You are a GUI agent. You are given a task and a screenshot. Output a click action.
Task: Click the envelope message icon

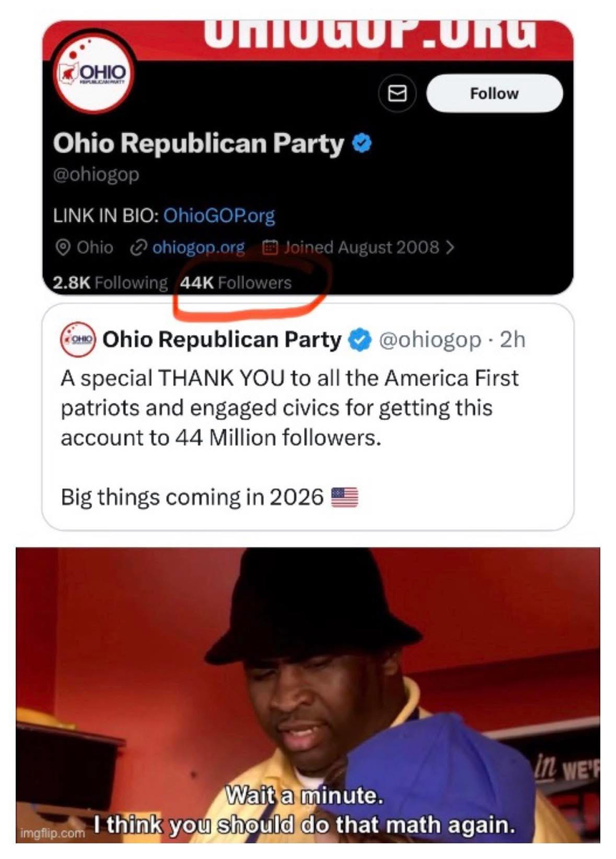(x=396, y=93)
